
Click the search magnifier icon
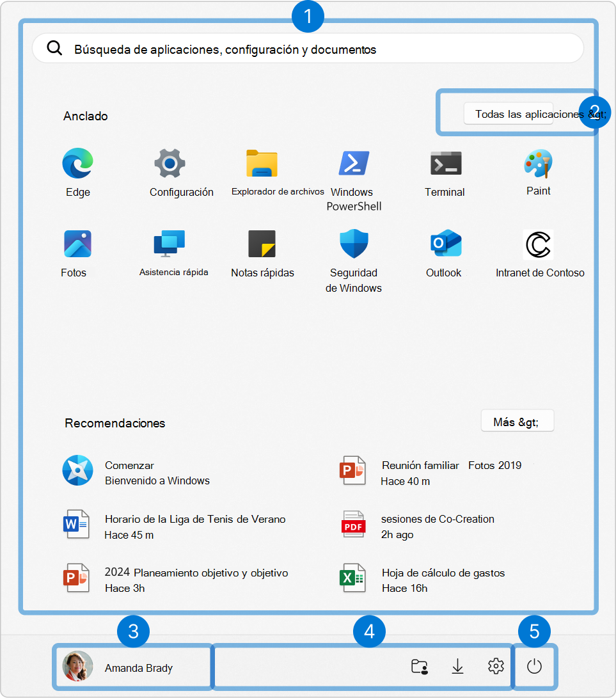click(55, 47)
